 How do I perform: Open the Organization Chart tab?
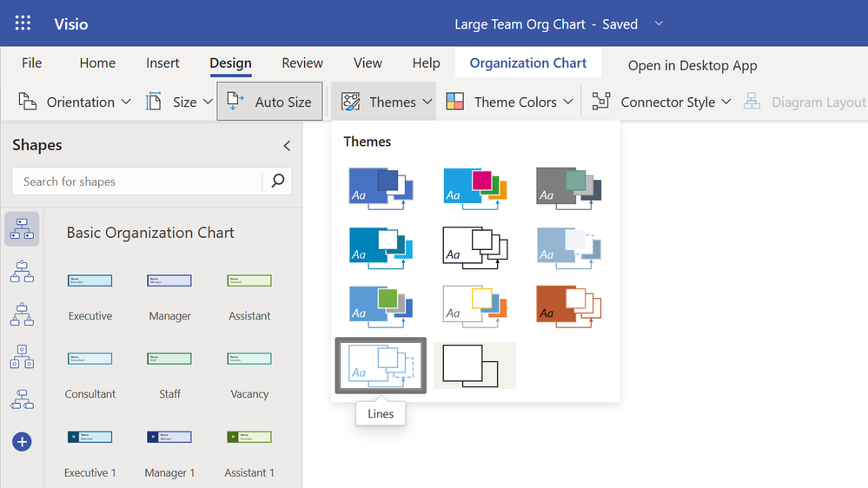point(528,63)
